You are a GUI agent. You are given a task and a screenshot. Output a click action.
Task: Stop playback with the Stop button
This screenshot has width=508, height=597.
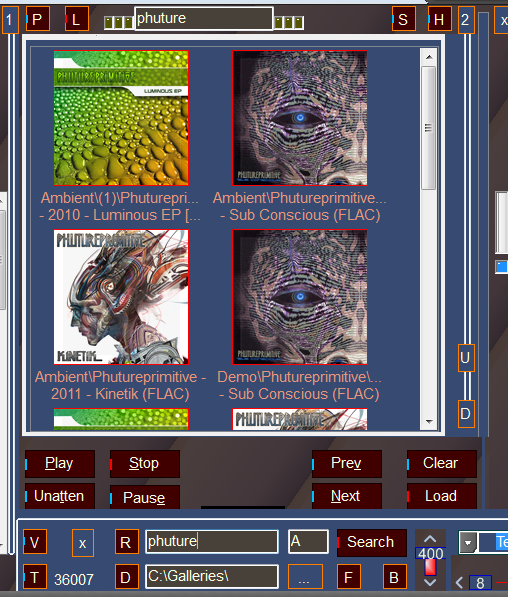pyautogui.click(x=145, y=464)
